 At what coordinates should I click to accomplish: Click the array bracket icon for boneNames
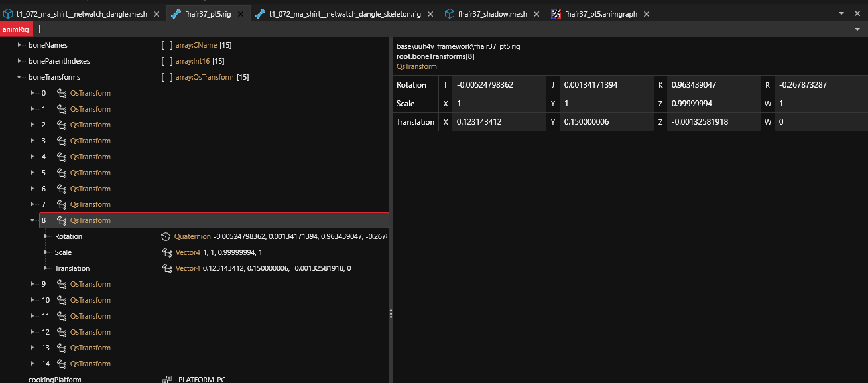click(166, 45)
